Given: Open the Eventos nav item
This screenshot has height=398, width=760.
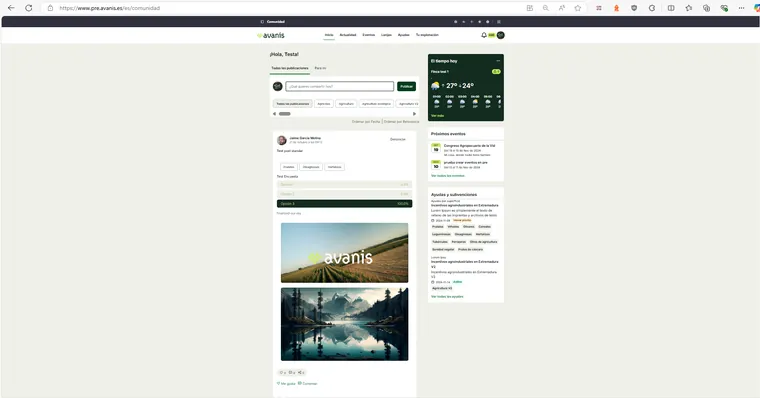Looking at the screenshot, I should tap(368, 35).
